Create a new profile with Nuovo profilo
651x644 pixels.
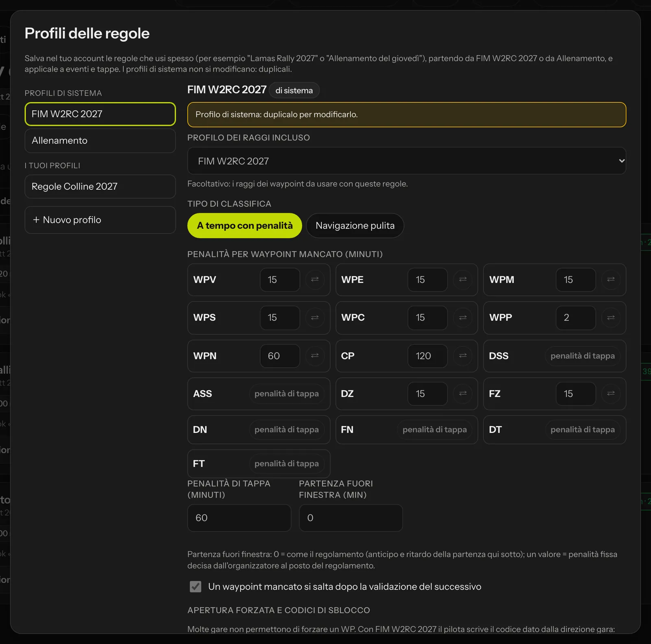100,220
